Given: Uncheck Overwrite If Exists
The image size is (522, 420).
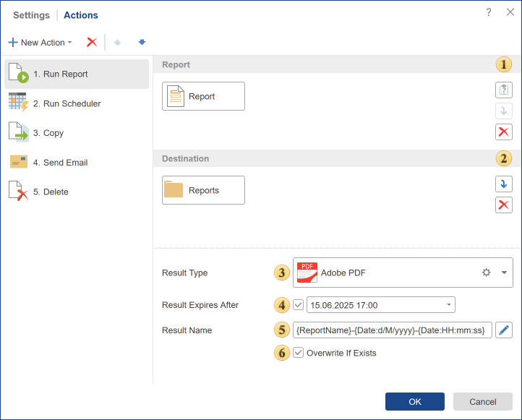Looking at the screenshot, I should pos(299,353).
